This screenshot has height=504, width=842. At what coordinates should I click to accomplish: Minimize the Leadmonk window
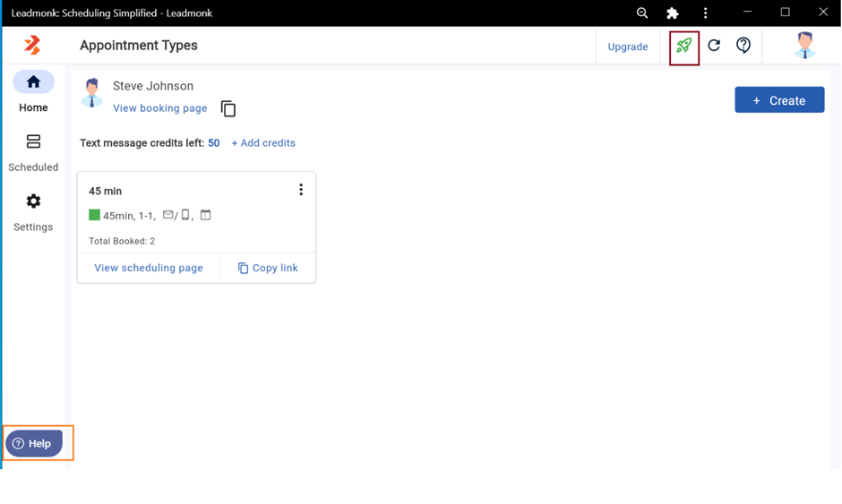[747, 12]
